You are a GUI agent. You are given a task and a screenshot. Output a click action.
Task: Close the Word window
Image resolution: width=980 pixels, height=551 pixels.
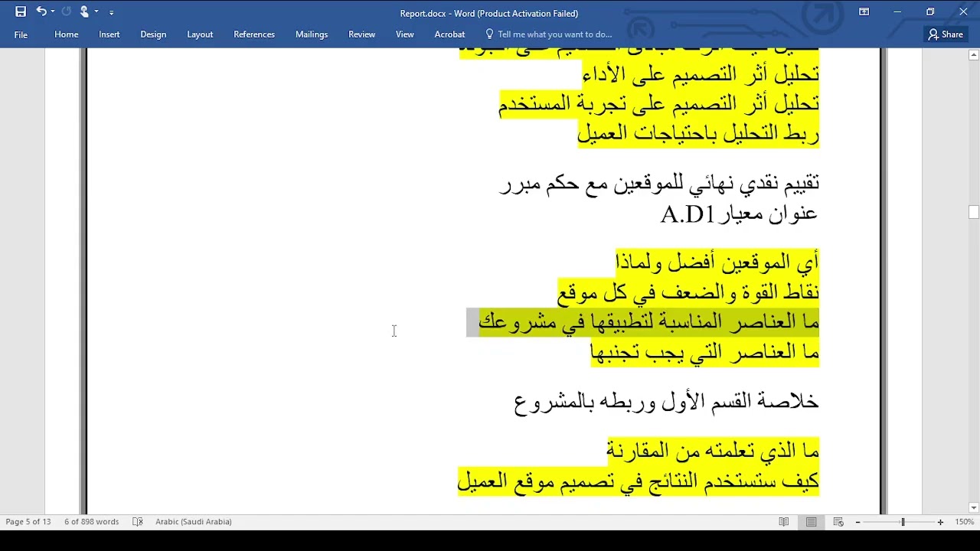pyautogui.click(x=963, y=11)
